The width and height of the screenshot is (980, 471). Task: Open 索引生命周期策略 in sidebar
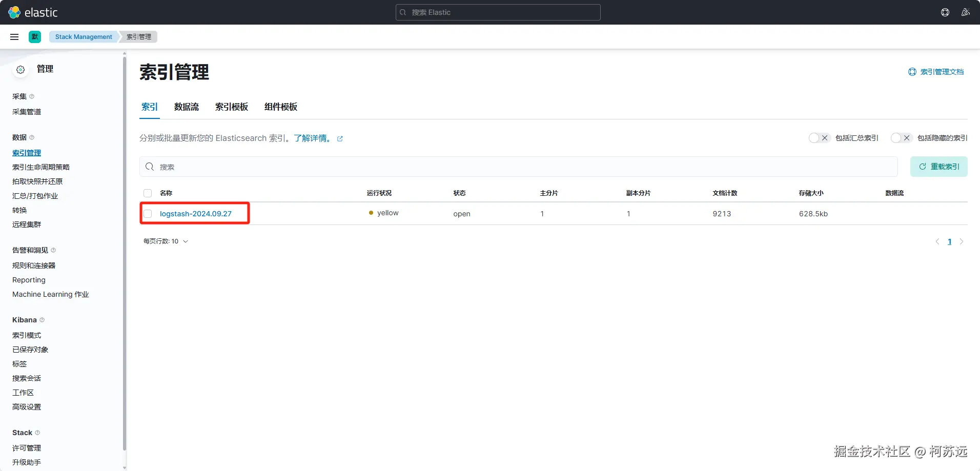click(41, 167)
